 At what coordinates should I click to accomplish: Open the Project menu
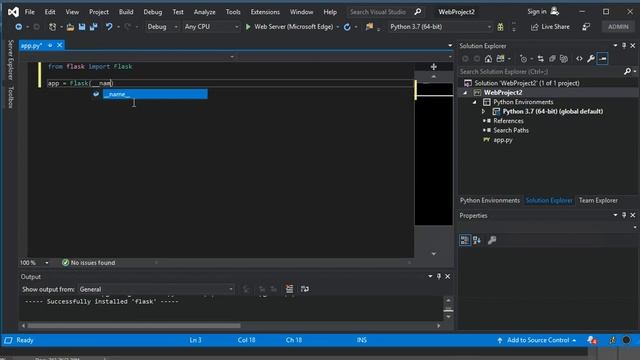[99, 12]
